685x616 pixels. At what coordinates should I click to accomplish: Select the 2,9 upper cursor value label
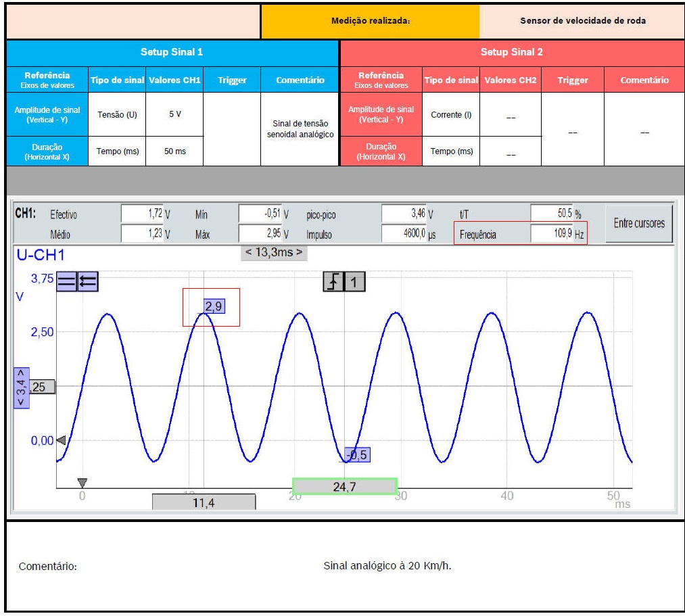[x=214, y=306]
